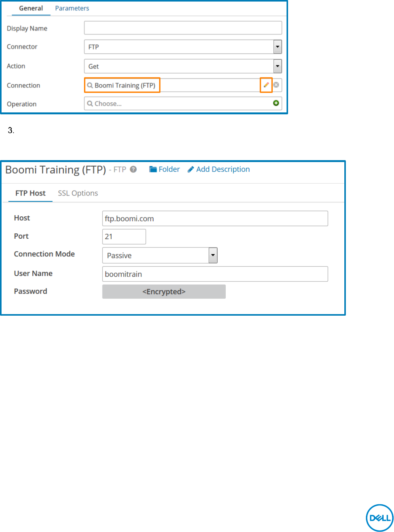394x532 pixels.
Task: Click the pencil edit icon for Connection
Action: (x=266, y=85)
